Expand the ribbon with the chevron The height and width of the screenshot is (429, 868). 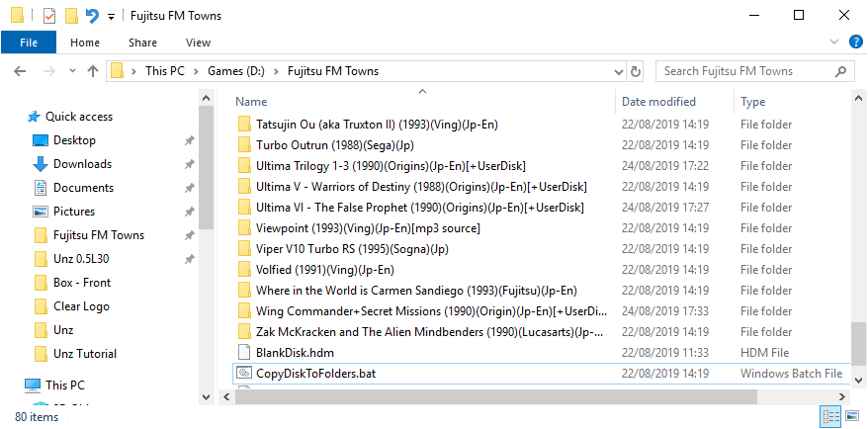(834, 42)
